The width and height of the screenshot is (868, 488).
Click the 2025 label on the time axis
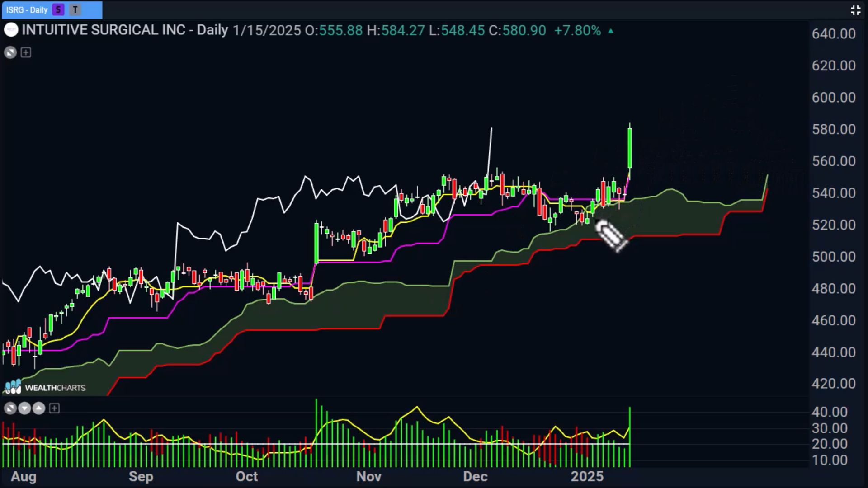587,477
